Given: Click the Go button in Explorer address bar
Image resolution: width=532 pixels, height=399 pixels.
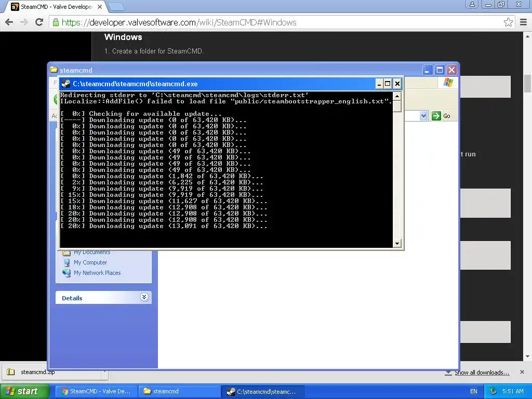Looking at the screenshot, I should coord(441,116).
